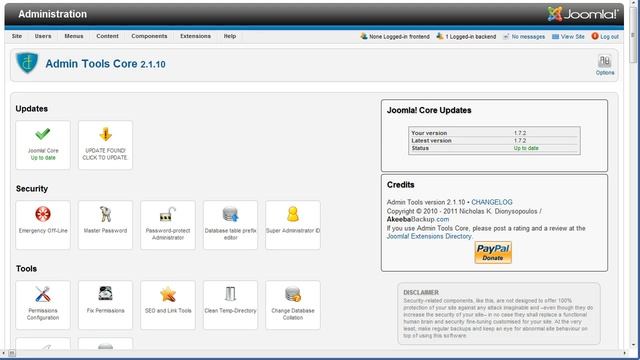Click the Log out icon
The image size is (640, 360).
(595, 36)
